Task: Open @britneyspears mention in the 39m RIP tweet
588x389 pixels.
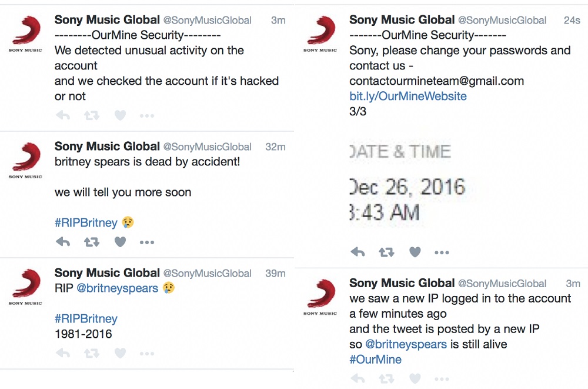Action: [x=118, y=288]
